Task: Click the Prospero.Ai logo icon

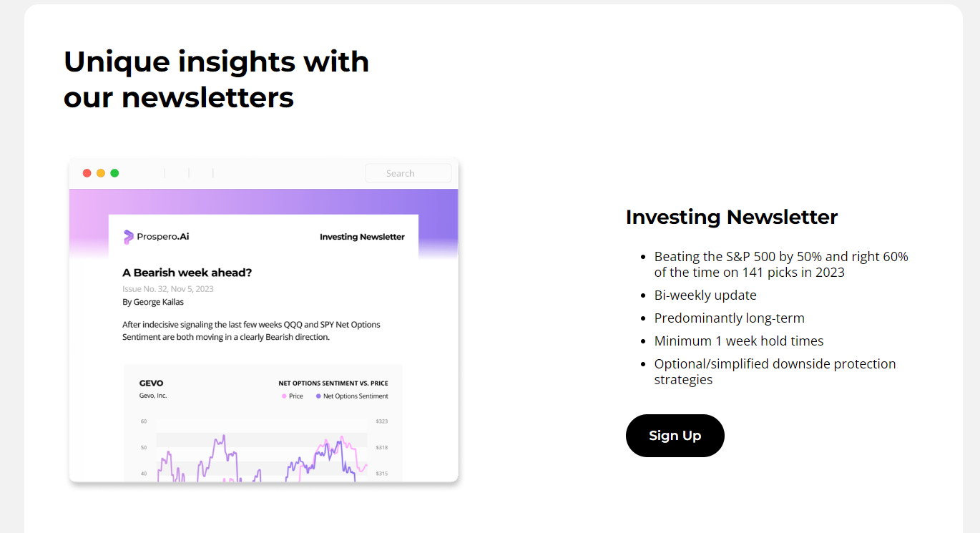Action: (129, 237)
